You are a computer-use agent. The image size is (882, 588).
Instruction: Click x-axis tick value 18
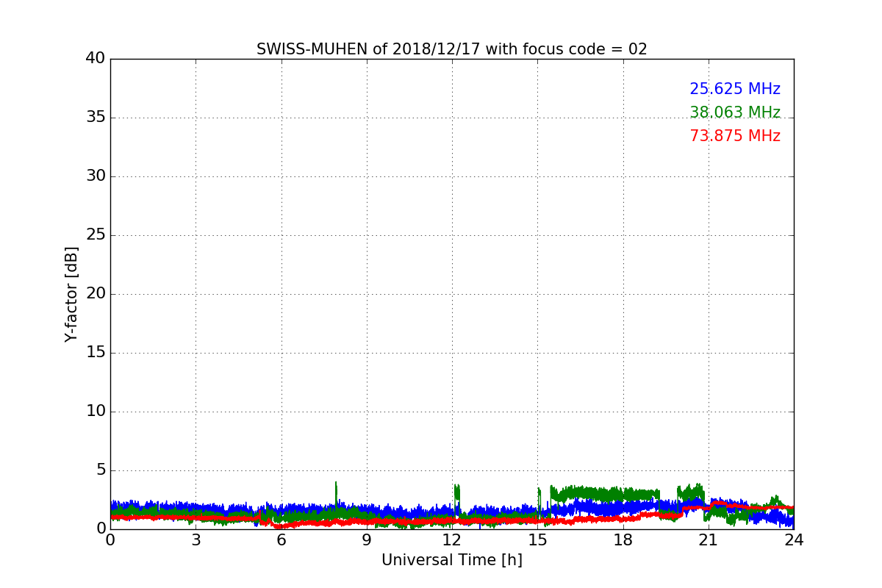coord(623,540)
